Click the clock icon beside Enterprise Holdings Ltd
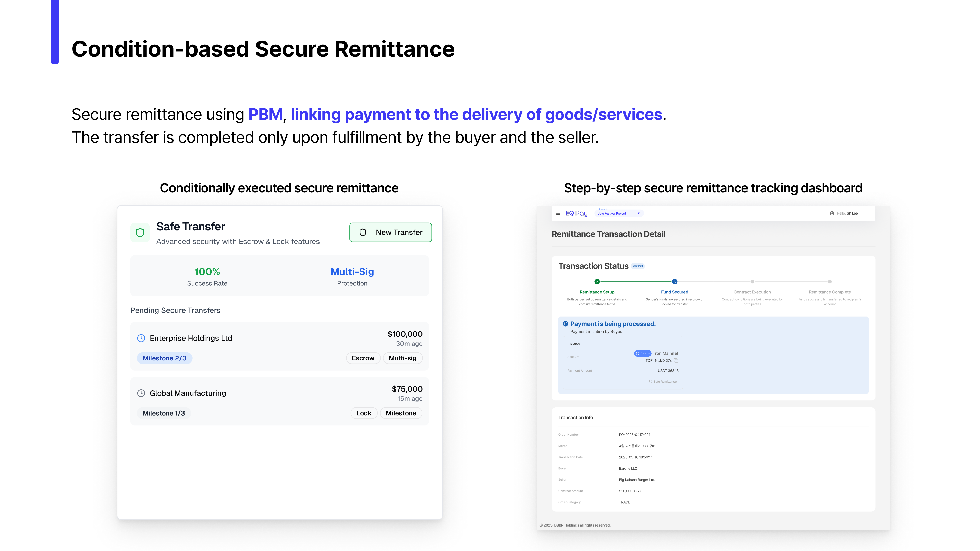 tap(141, 338)
